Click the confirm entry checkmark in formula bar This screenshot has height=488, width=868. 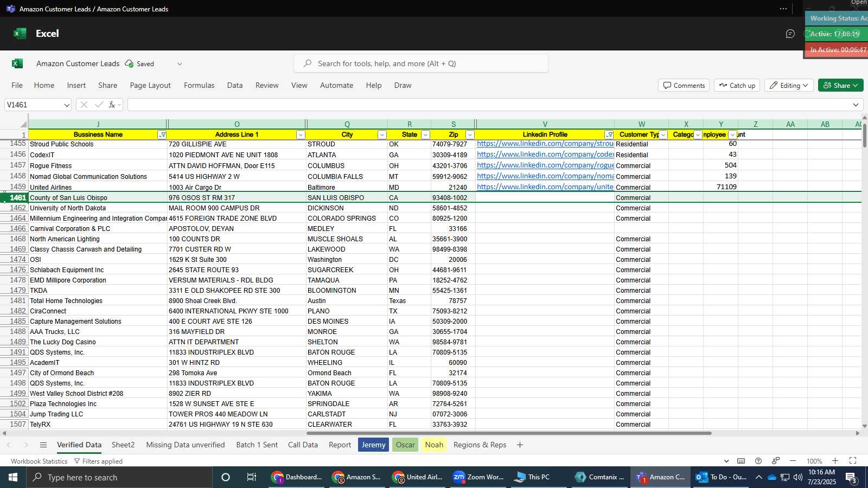(x=99, y=105)
